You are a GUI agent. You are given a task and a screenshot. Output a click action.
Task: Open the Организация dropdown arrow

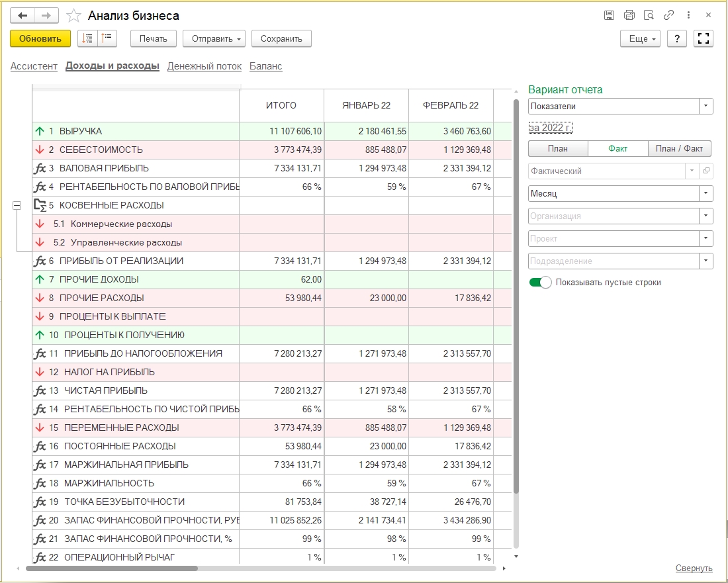[x=705, y=216]
